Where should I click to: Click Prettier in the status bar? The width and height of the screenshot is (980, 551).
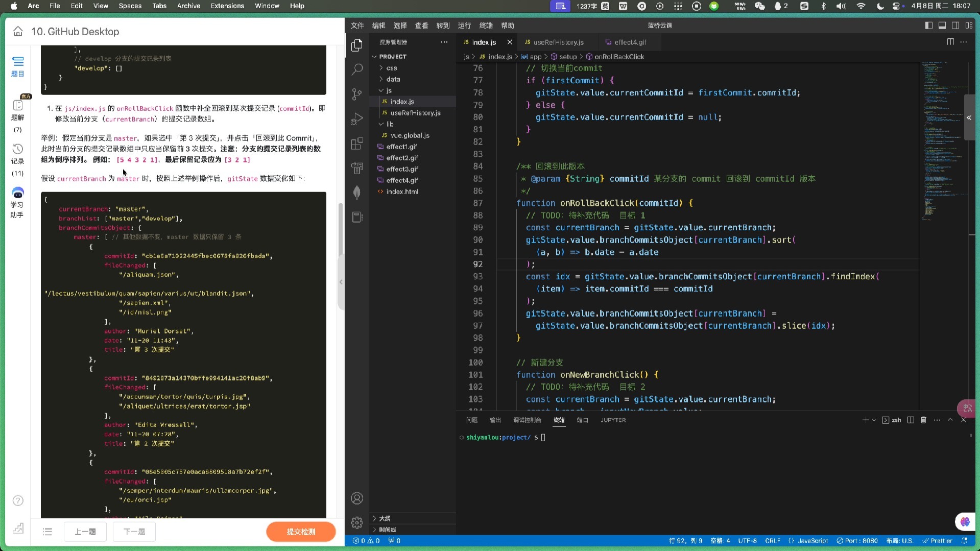941,540
